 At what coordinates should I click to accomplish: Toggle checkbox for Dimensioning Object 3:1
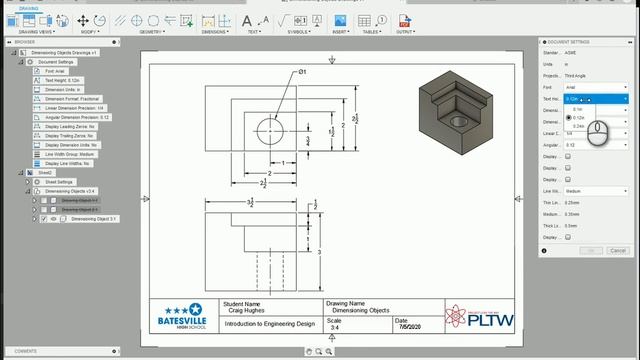click(44, 219)
